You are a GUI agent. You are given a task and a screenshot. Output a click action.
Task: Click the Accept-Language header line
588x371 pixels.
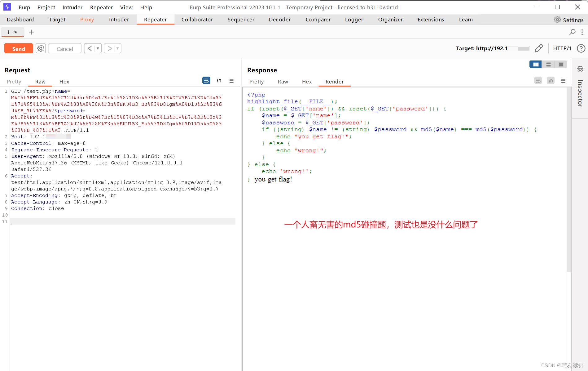(59, 202)
